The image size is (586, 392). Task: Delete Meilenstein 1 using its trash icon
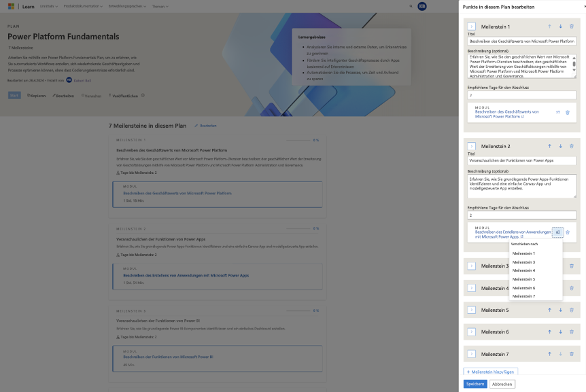pos(571,26)
